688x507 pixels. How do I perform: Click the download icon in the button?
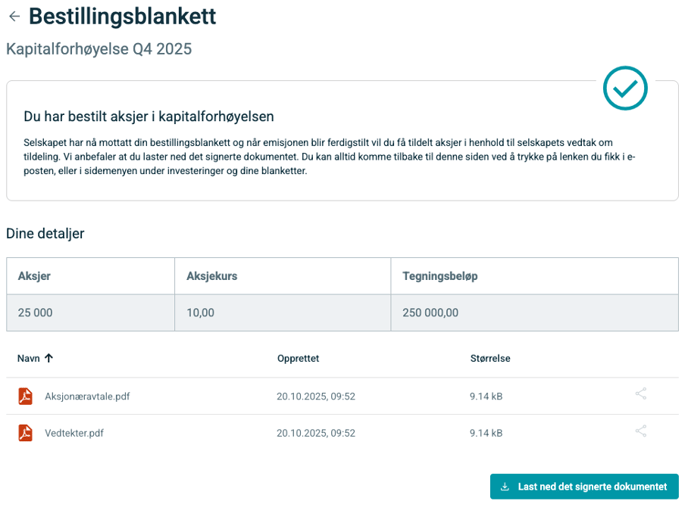pos(504,487)
